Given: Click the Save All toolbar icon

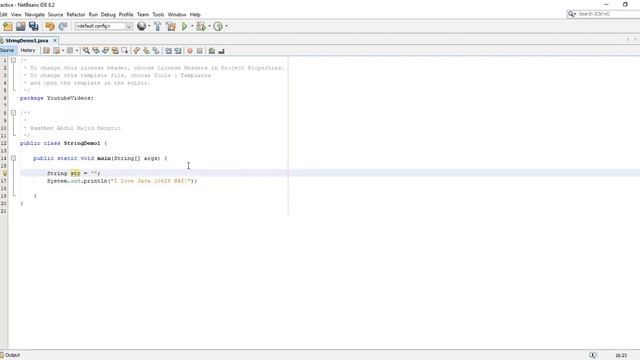Looking at the screenshot, I should (x=33, y=27).
